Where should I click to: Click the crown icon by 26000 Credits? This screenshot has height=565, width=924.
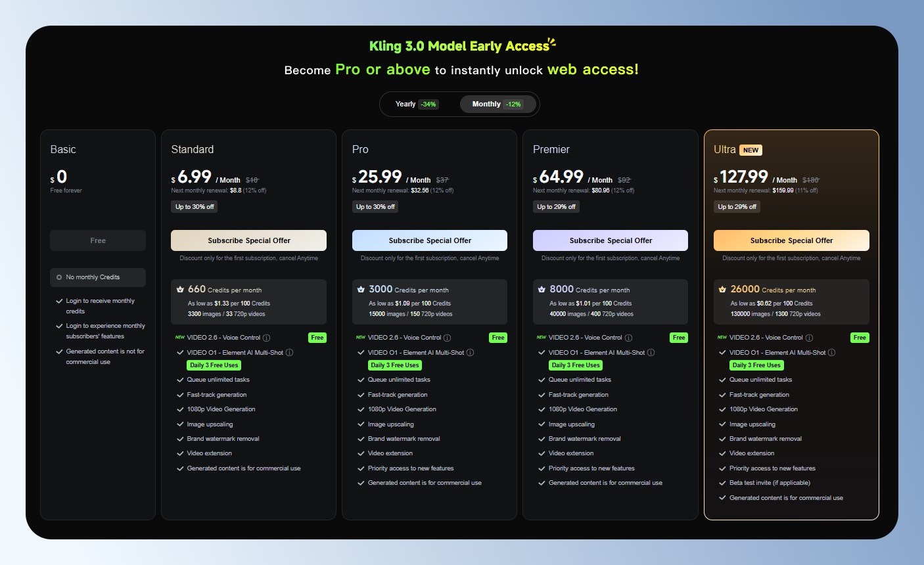(x=722, y=289)
